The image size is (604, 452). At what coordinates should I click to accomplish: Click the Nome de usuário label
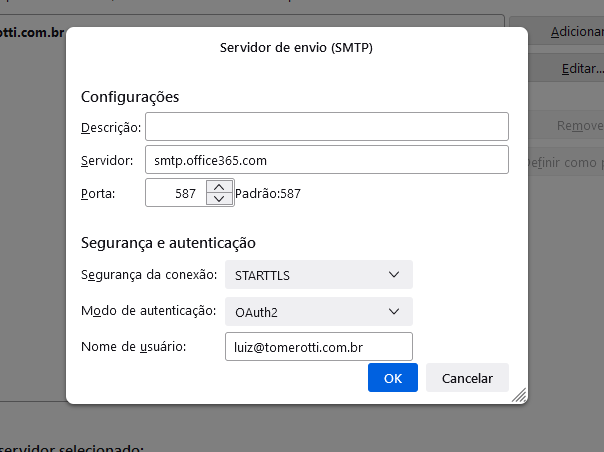(x=133, y=347)
